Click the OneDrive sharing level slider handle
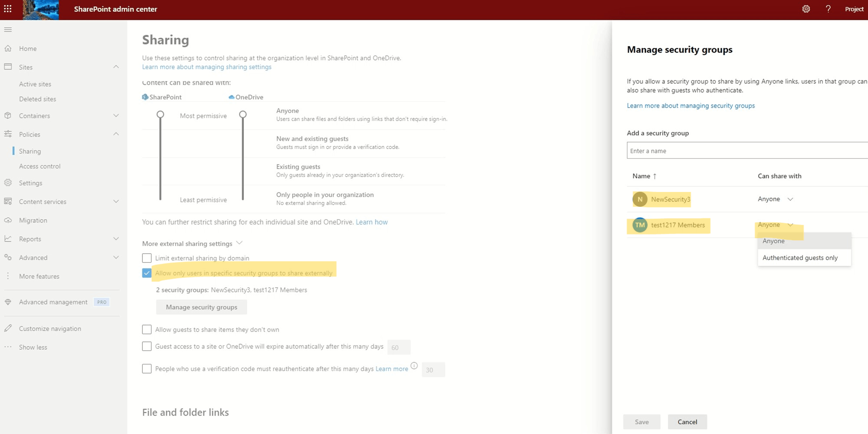Image resolution: width=868 pixels, height=434 pixels. click(x=243, y=115)
